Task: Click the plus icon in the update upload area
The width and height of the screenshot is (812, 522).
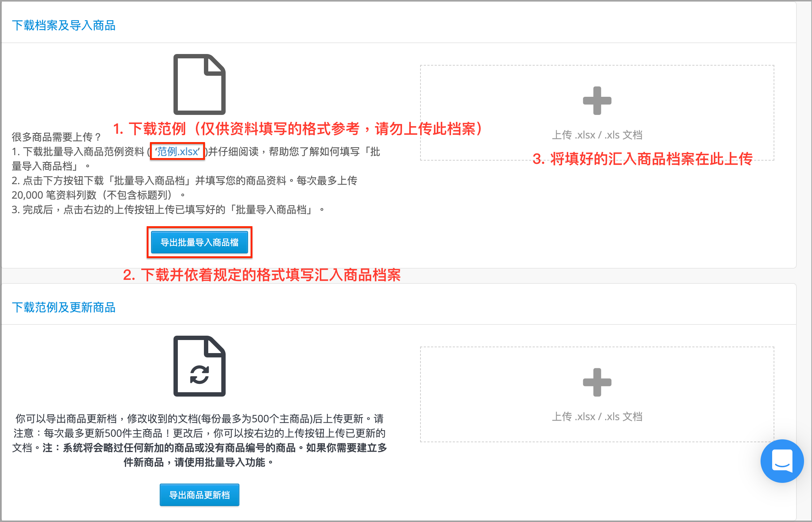Action: point(597,382)
